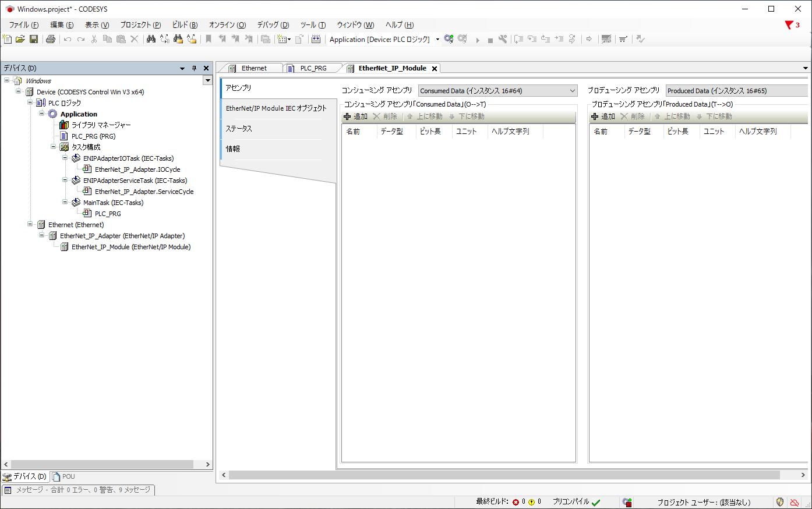The image size is (812, 509).
Task: Open the Produced Data assembly dropdown
Action: click(736, 91)
